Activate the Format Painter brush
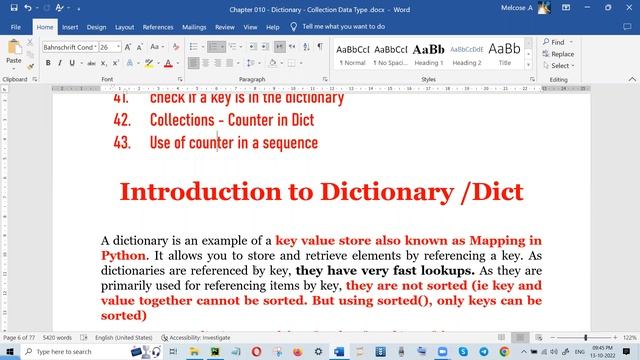This screenshot has width=640, height=360. (x=30, y=66)
